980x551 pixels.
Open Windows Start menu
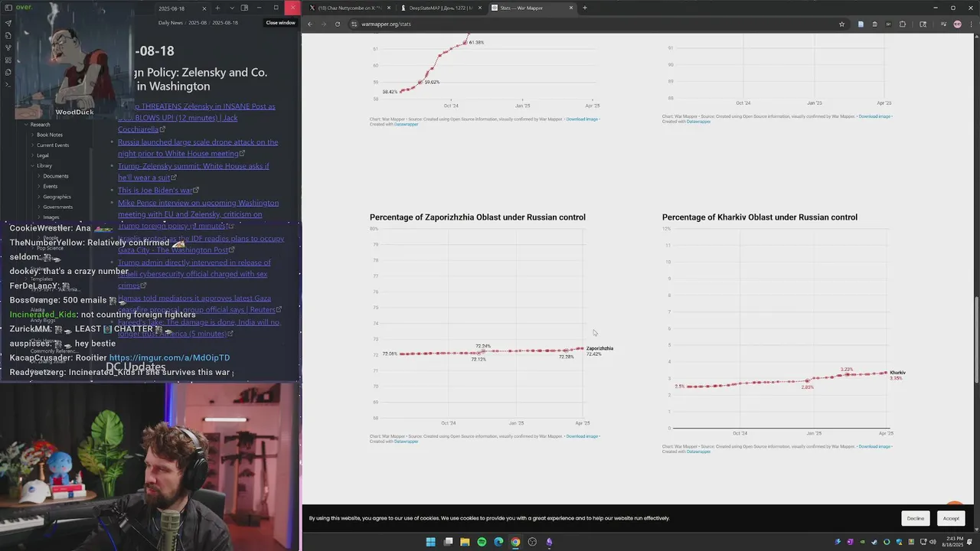431,542
